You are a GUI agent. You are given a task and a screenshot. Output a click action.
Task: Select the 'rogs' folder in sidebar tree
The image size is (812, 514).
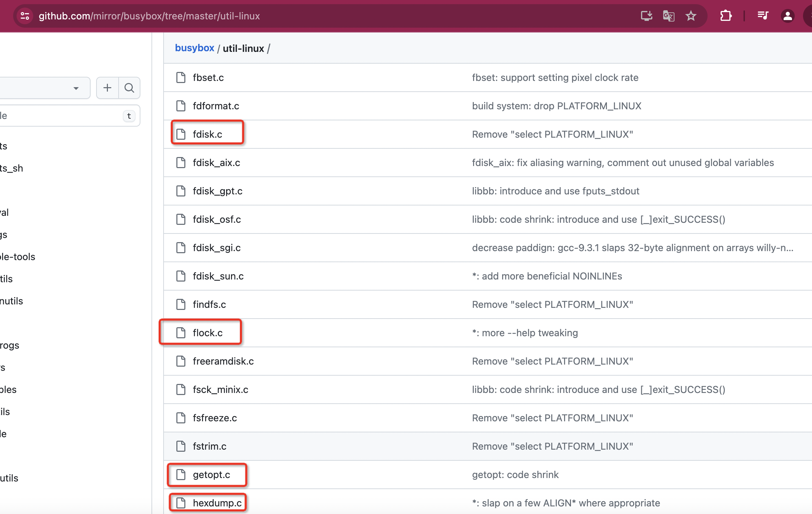(x=10, y=345)
